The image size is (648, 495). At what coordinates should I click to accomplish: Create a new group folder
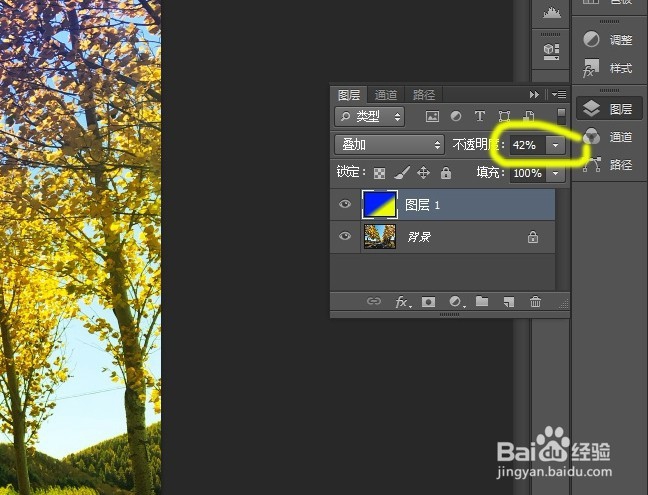482,301
